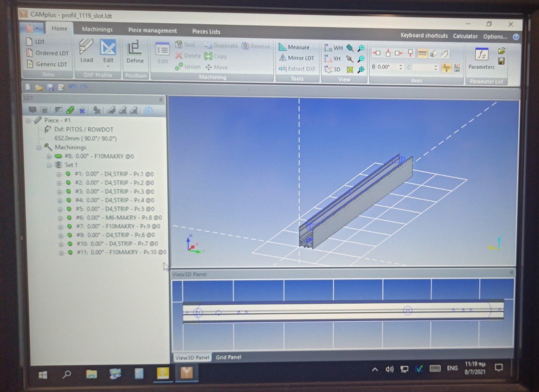Viewport: 539px width, 392px height.
Task: Click the Define position icon
Action: tap(134, 51)
